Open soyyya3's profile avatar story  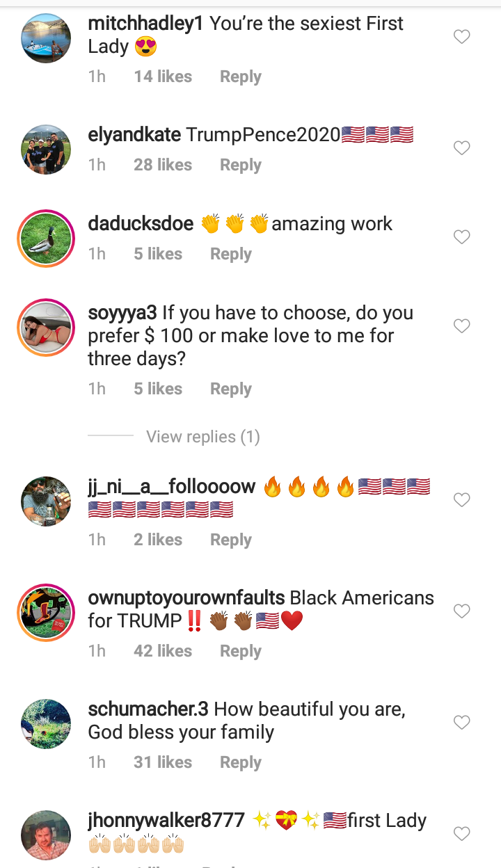tap(47, 328)
